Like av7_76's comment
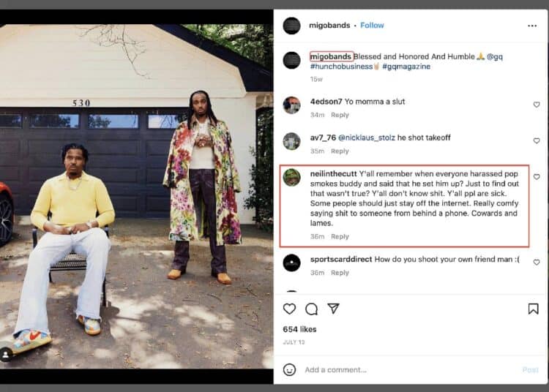The width and height of the screenshot is (549, 392). 536,140
